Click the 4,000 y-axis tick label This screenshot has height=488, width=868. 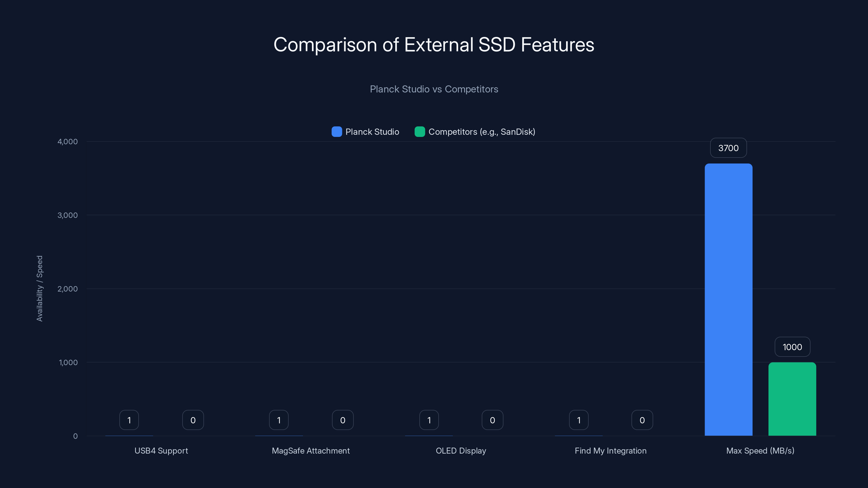(67, 142)
